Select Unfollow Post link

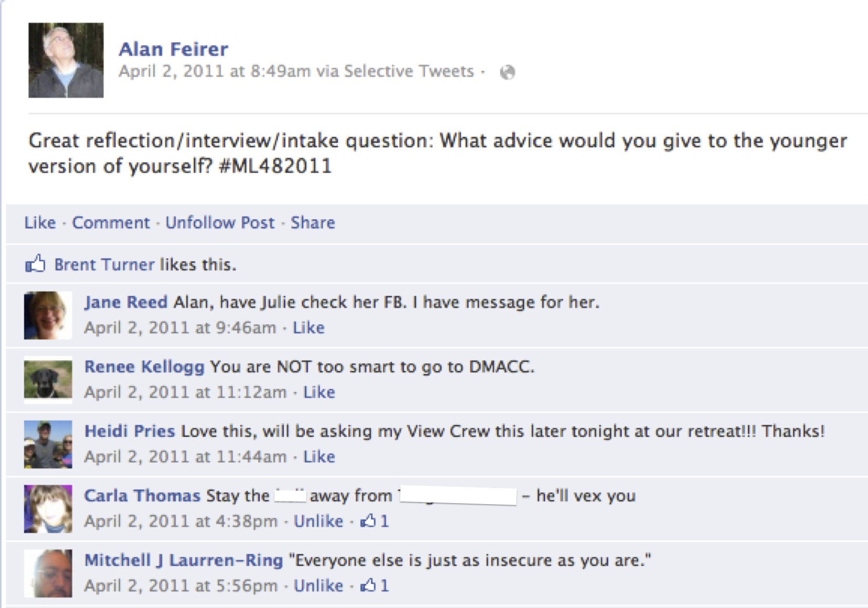[x=220, y=222]
